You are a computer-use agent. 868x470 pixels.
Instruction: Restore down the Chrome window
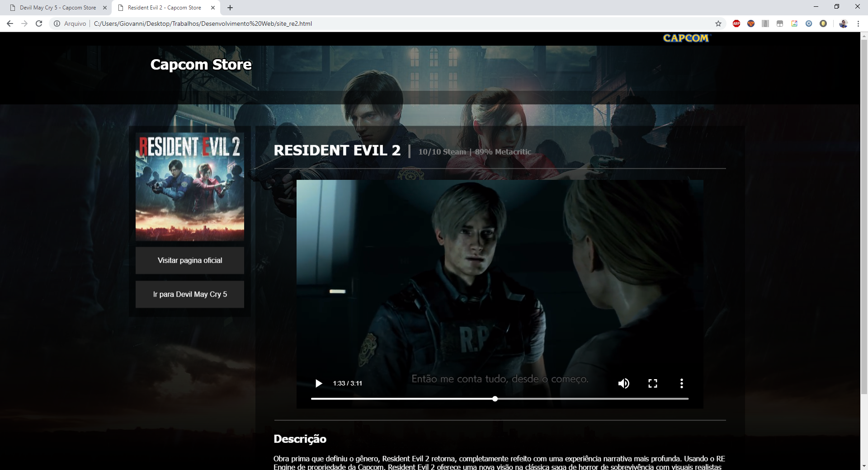837,7
